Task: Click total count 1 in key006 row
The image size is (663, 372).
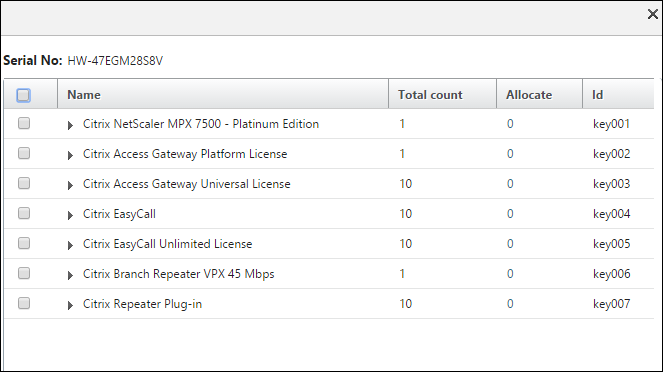Action: click(x=402, y=274)
